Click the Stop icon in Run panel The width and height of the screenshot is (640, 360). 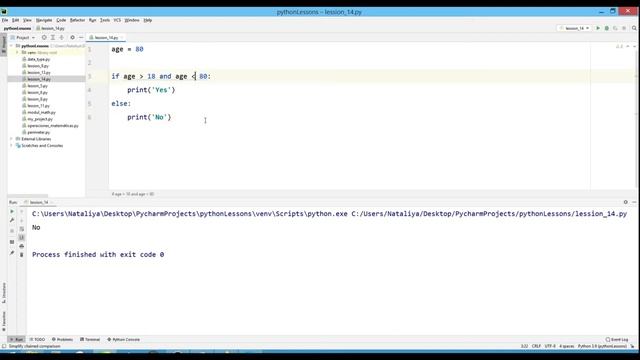coord(12,231)
